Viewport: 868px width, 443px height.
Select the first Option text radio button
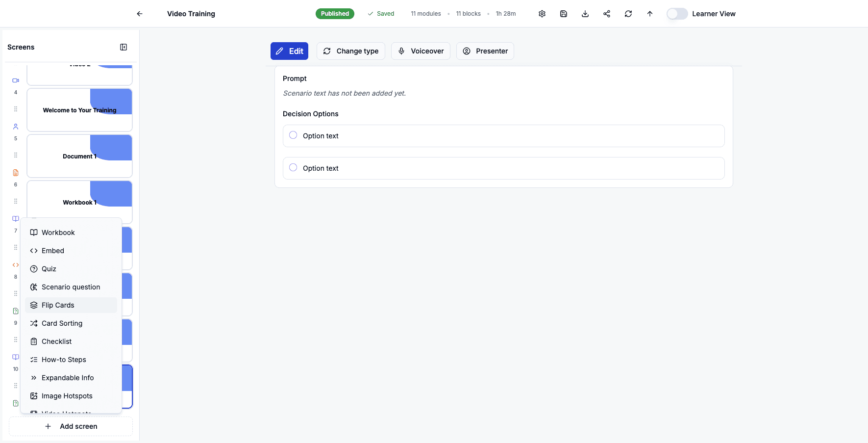pos(293,135)
